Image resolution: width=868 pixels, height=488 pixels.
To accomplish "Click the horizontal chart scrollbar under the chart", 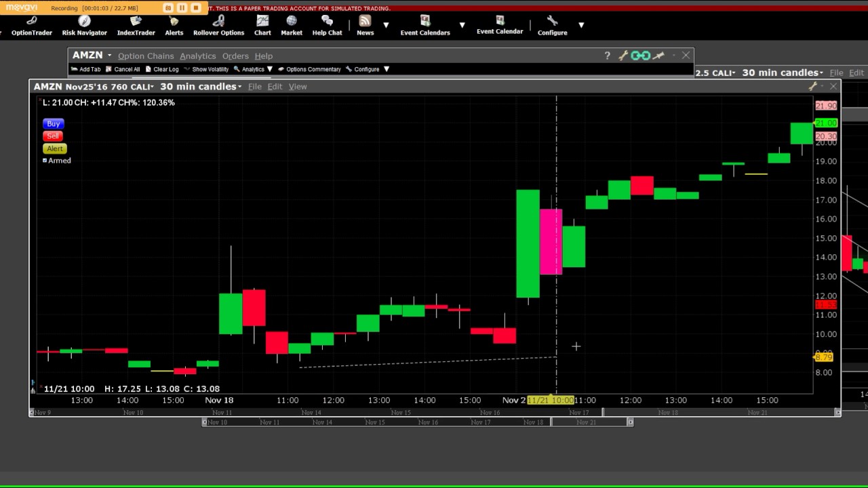I will pos(434,412).
